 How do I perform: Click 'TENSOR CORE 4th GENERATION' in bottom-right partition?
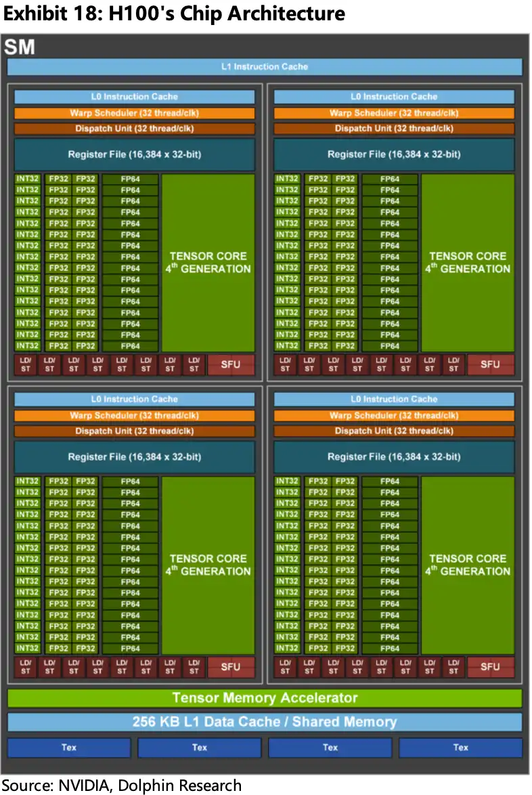tap(468, 565)
